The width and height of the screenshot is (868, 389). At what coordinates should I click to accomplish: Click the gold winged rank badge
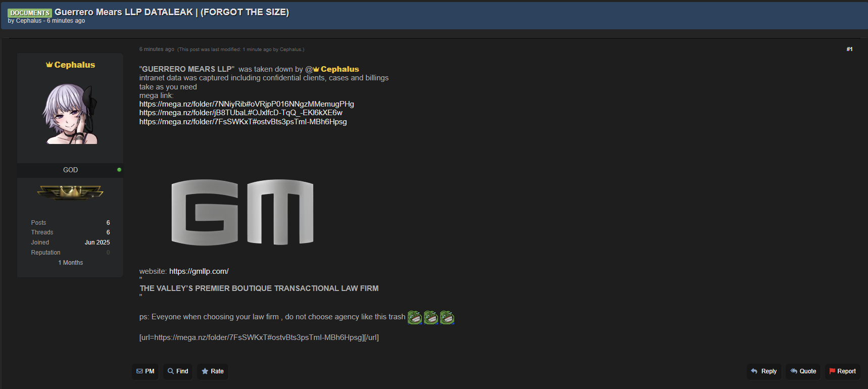point(70,192)
